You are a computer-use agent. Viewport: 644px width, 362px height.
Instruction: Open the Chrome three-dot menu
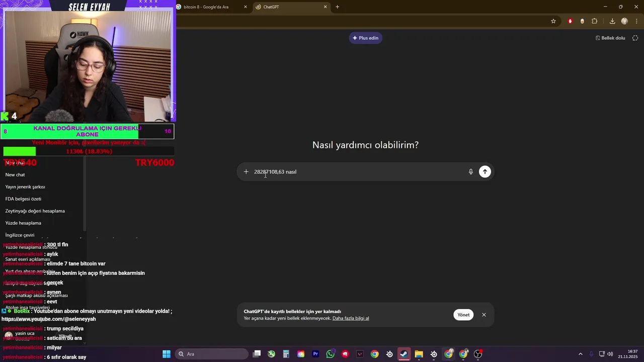(637, 21)
